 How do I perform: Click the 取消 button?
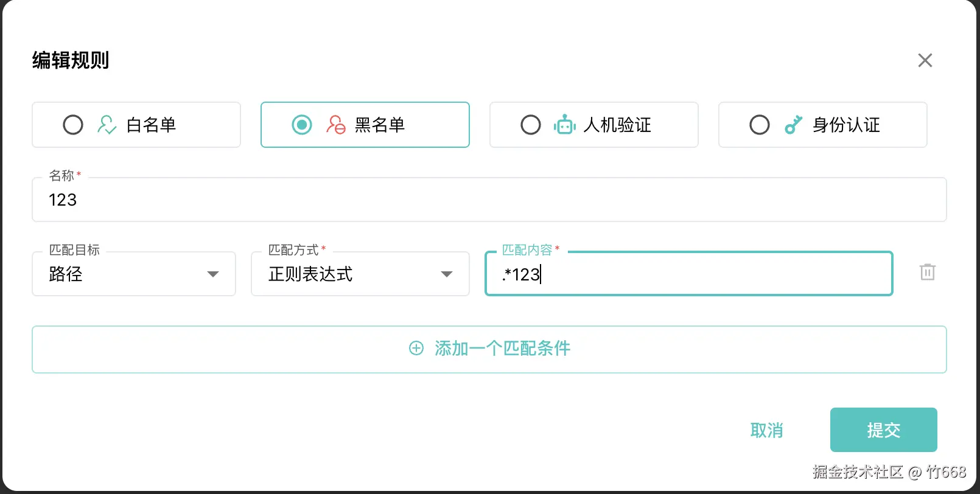tap(766, 430)
